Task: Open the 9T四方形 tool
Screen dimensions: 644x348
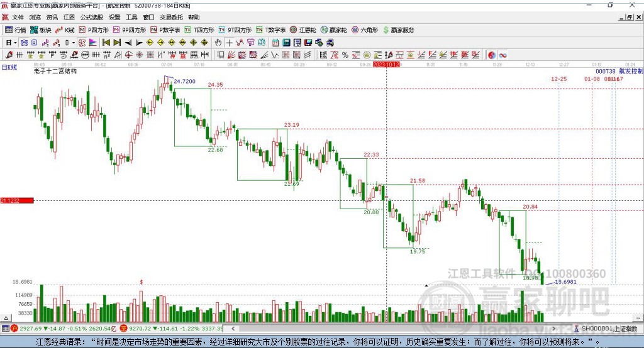Action: pyautogui.click(x=235, y=30)
